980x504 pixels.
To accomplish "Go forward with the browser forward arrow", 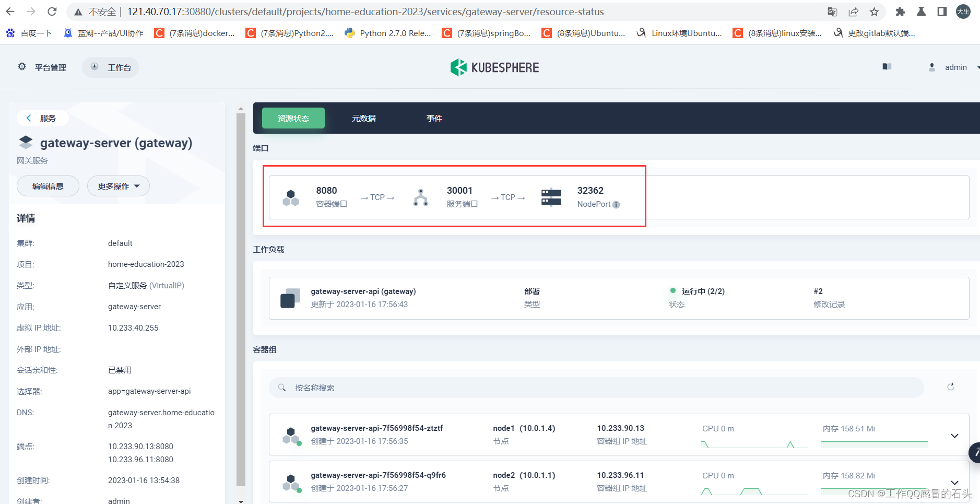I will tap(31, 11).
